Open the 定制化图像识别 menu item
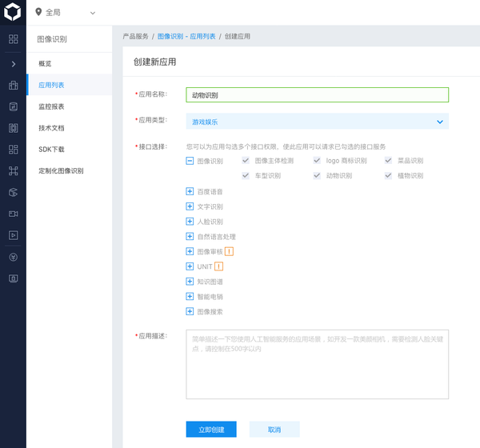This screenshot has height=448, width=480. point(69,171)
